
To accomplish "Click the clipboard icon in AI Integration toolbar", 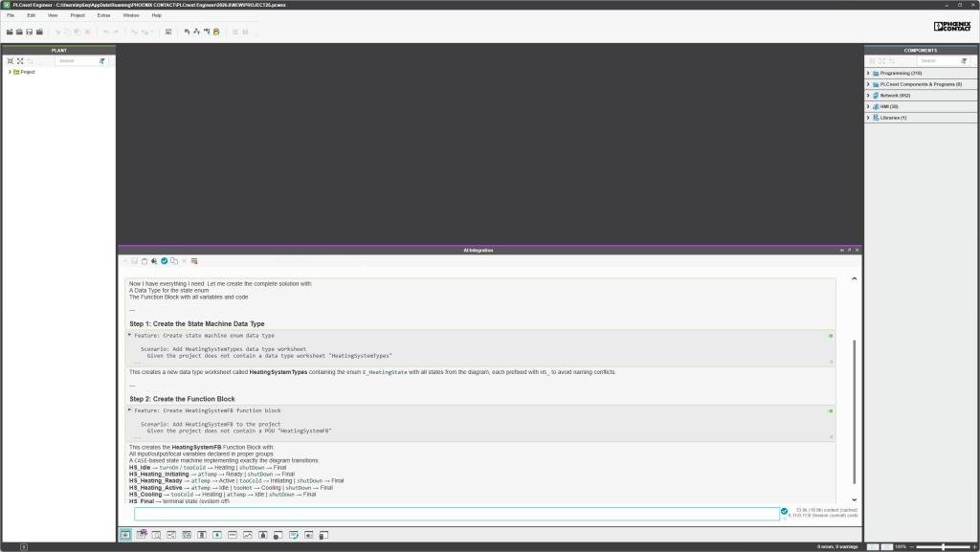I will point(145,261).
